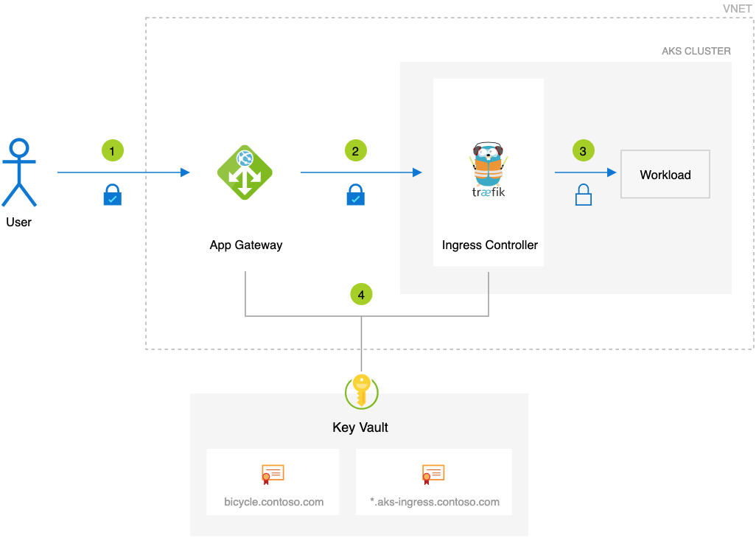Select the bicycle.contoso.com certificate icon
Screen dimensions: 756x538
(272, 474)
